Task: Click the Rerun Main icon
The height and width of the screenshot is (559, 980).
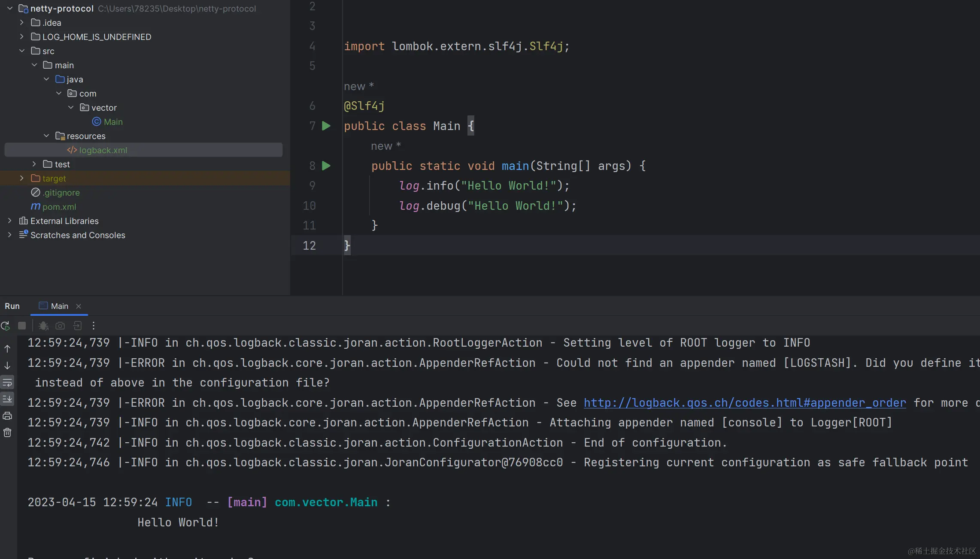Action: coord(6,326)
